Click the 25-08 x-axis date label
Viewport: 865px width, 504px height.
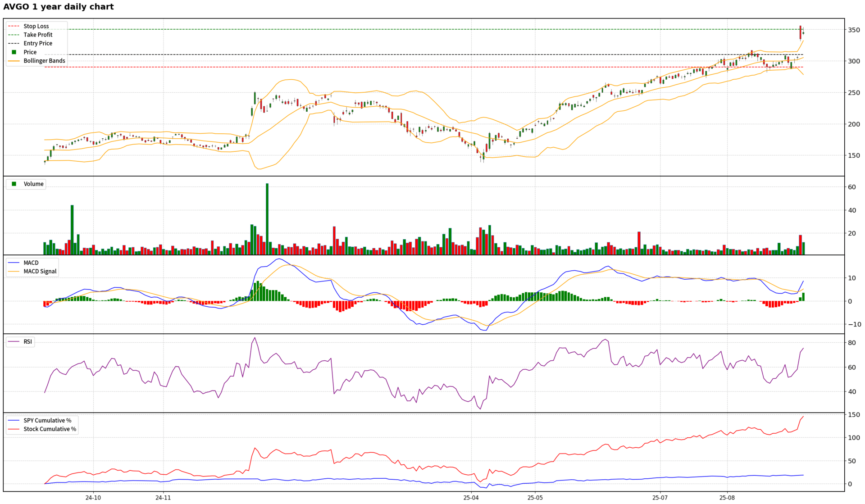(x=727, y=498)
